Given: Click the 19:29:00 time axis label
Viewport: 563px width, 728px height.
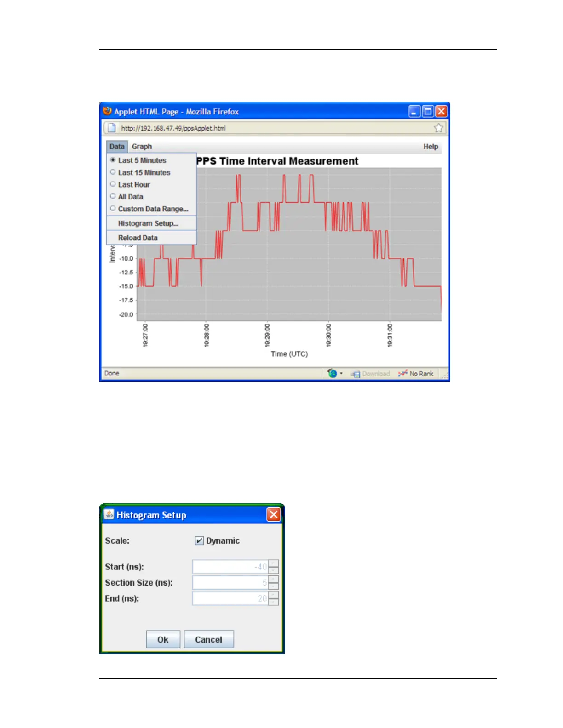Looking at the screenshot, I should click(267, 335).
